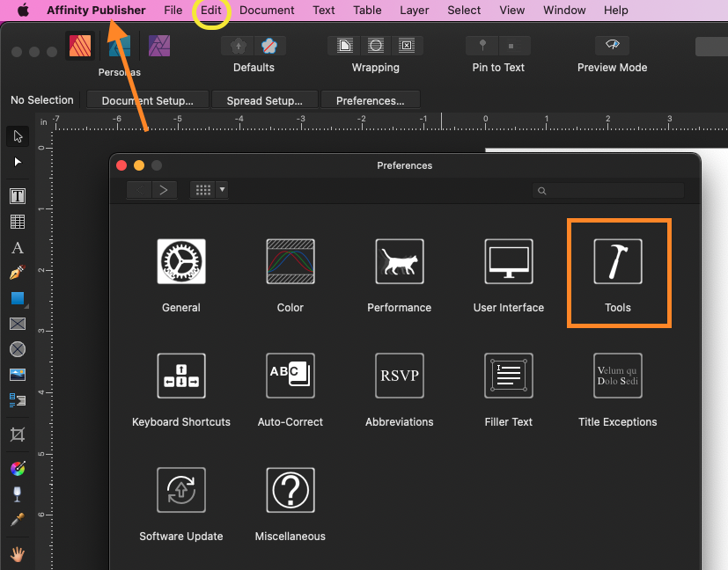Select the Frame Text tool

click(18, 196)
